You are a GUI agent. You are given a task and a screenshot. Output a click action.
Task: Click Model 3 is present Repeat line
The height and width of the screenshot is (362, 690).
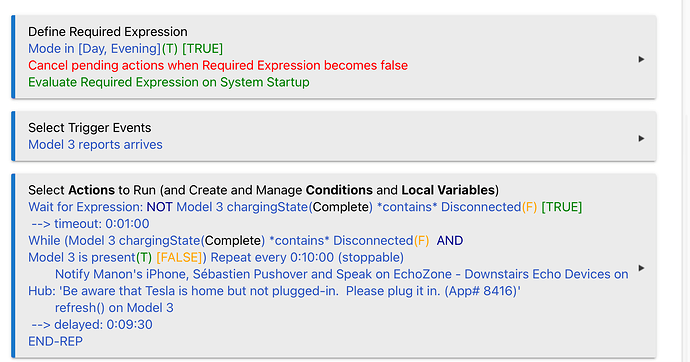216,257
